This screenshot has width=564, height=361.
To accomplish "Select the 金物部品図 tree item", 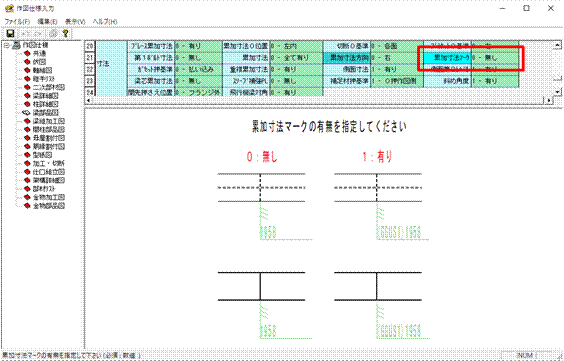I will coord(49,206).
